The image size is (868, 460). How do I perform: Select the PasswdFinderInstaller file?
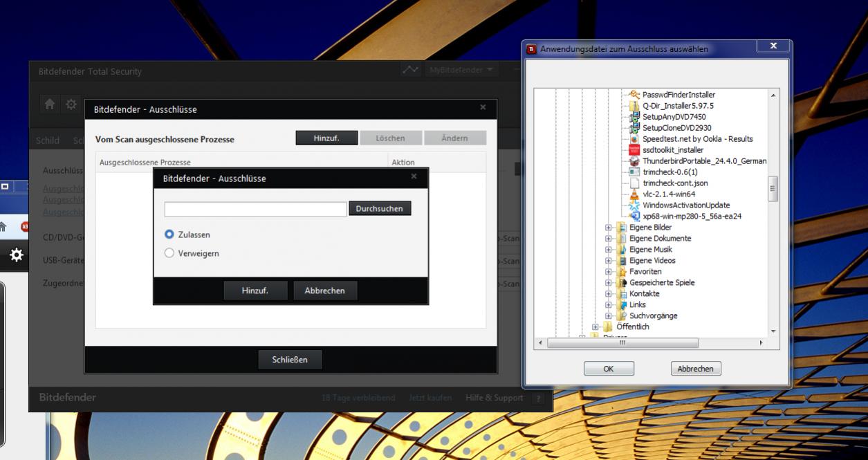coord(678,94)
